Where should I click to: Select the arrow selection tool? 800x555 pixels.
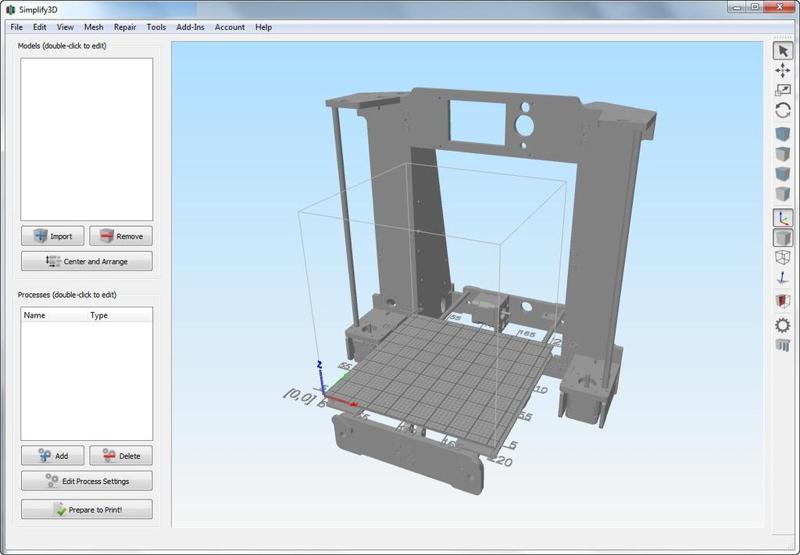click(x=783, y=51)
